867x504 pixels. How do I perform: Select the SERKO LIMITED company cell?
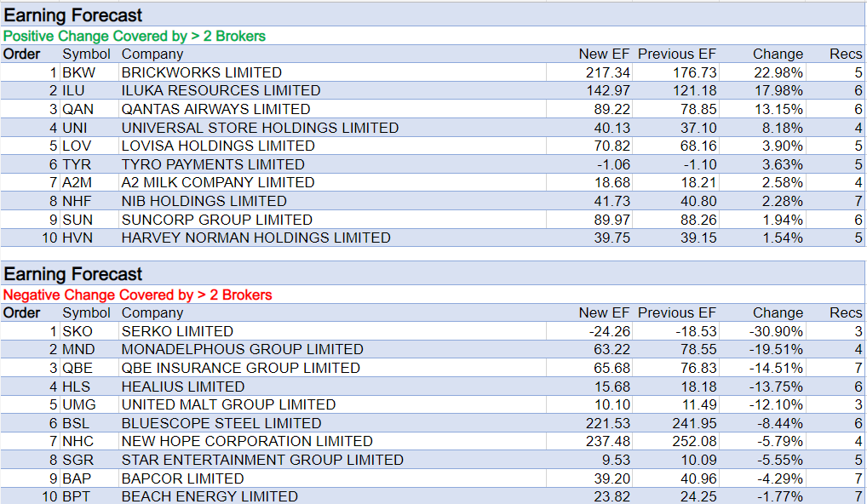[177, 331]
